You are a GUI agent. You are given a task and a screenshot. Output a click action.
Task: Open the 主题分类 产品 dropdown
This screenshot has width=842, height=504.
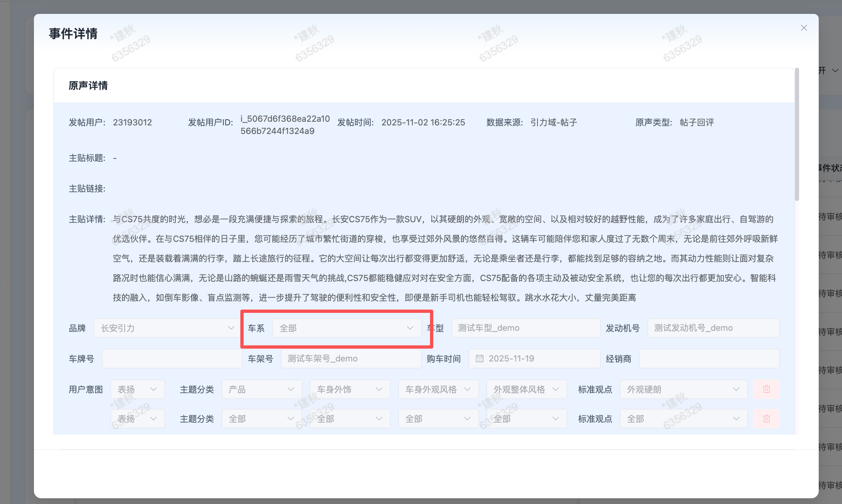[261, 389]
